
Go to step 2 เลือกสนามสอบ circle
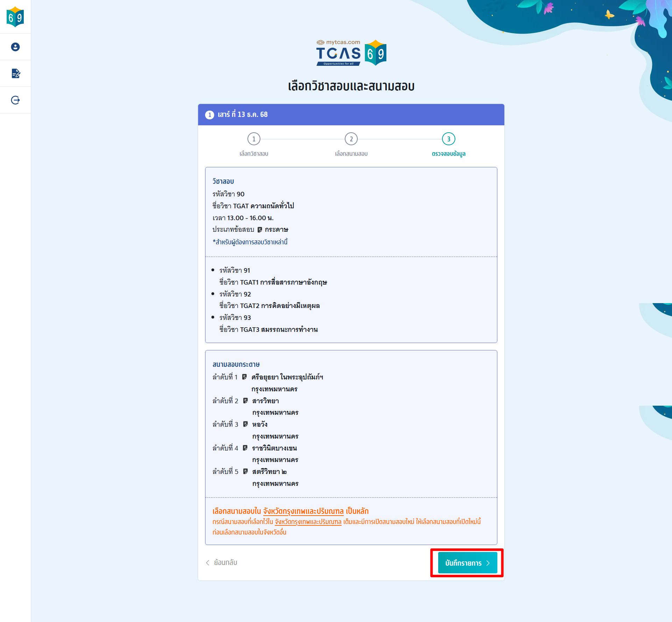tap(351, 139)
